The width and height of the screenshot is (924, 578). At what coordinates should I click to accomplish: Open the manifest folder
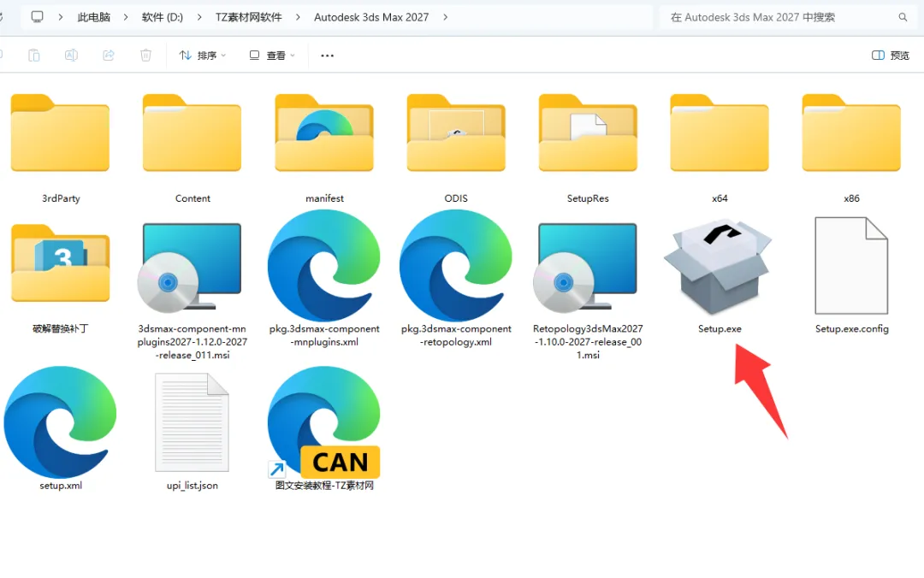pos(324,133)
